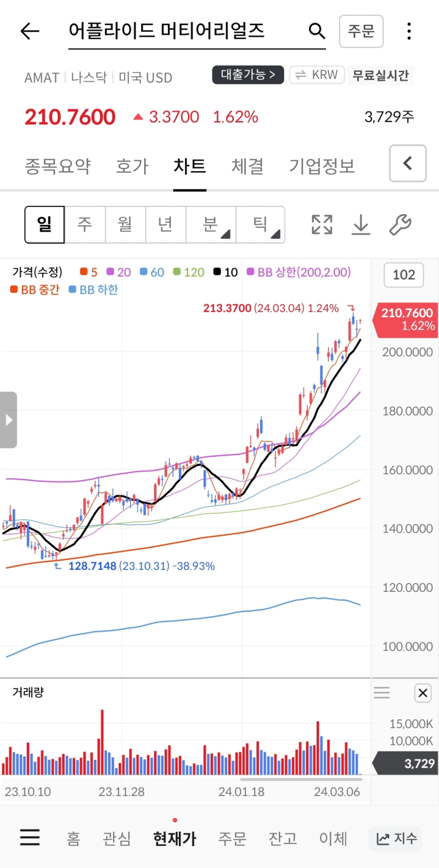Tap the 60-day moving average legend
Screen dimensions: 439x868
click(x=152, y=272)
